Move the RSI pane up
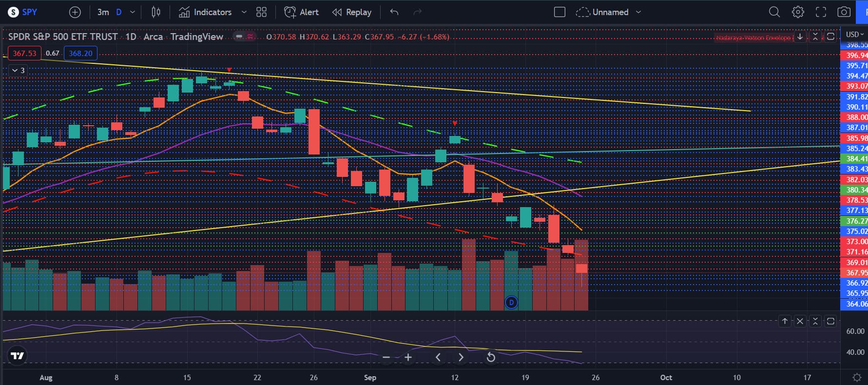The height and width of the screenshot is (385, 868). (x=785, y=321)
